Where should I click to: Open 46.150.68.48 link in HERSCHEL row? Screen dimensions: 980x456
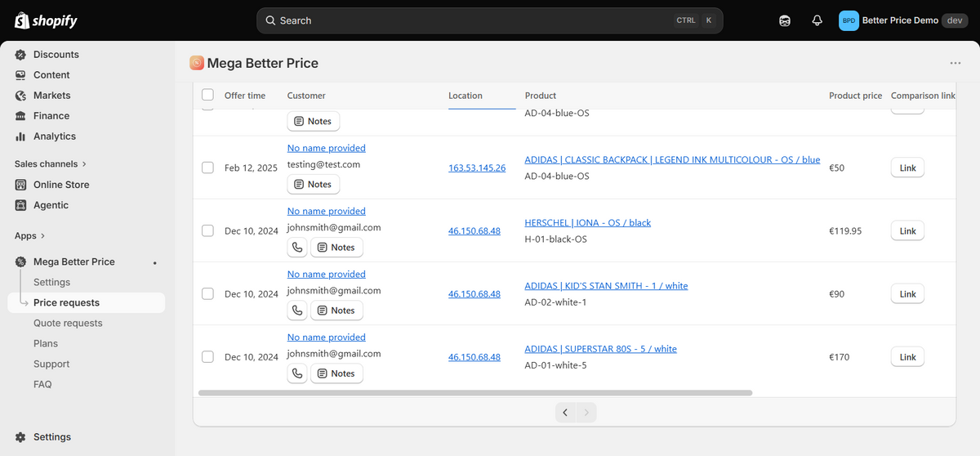(474, 230)
